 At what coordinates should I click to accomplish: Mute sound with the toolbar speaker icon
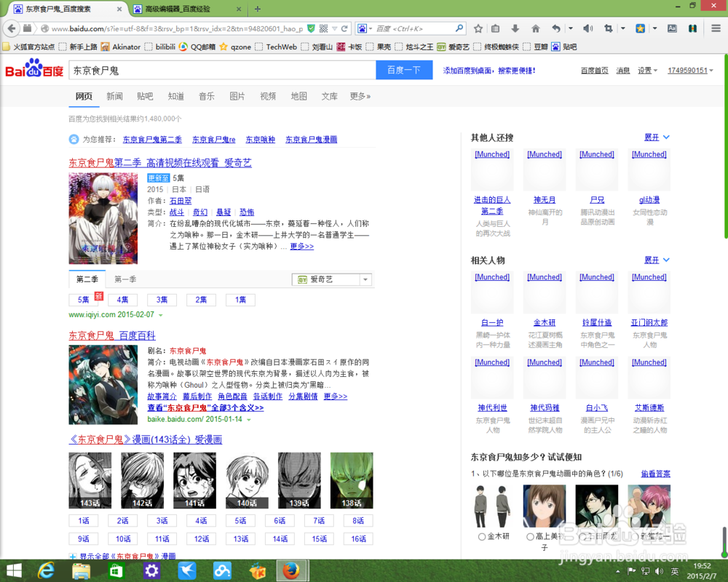click(587, 29)
